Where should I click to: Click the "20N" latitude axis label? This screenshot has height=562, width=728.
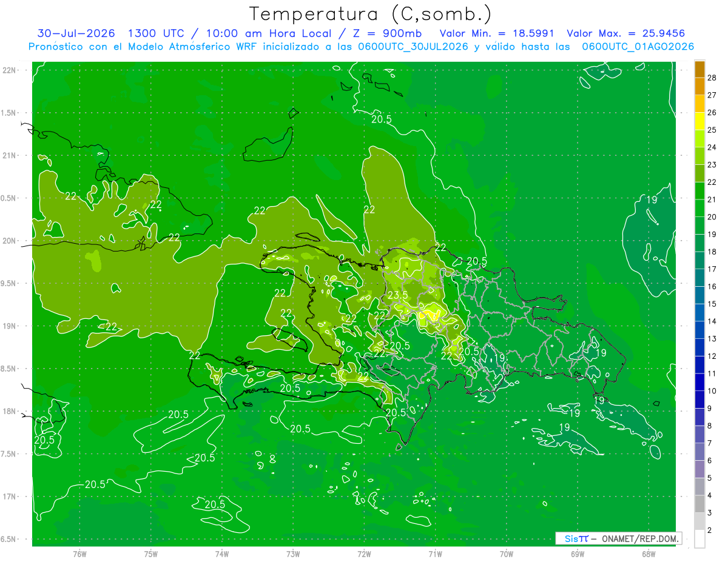(x=9, y=241)
